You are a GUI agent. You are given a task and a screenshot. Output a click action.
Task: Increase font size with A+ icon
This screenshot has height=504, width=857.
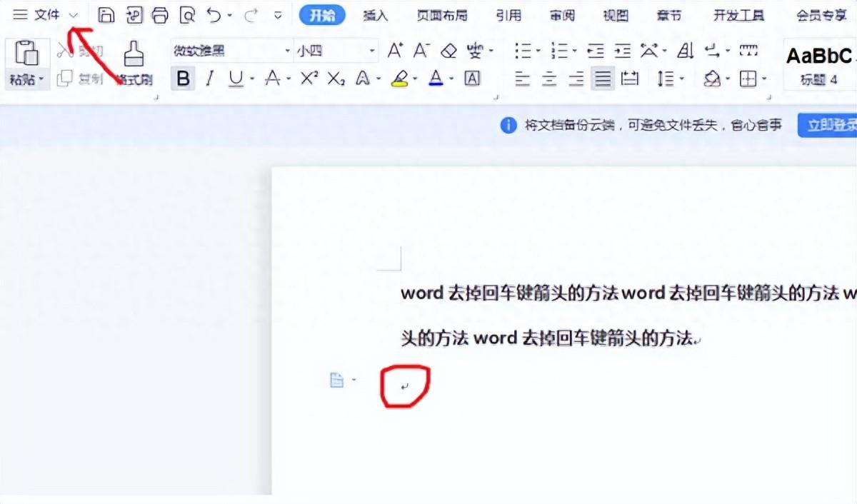(395, 51)
